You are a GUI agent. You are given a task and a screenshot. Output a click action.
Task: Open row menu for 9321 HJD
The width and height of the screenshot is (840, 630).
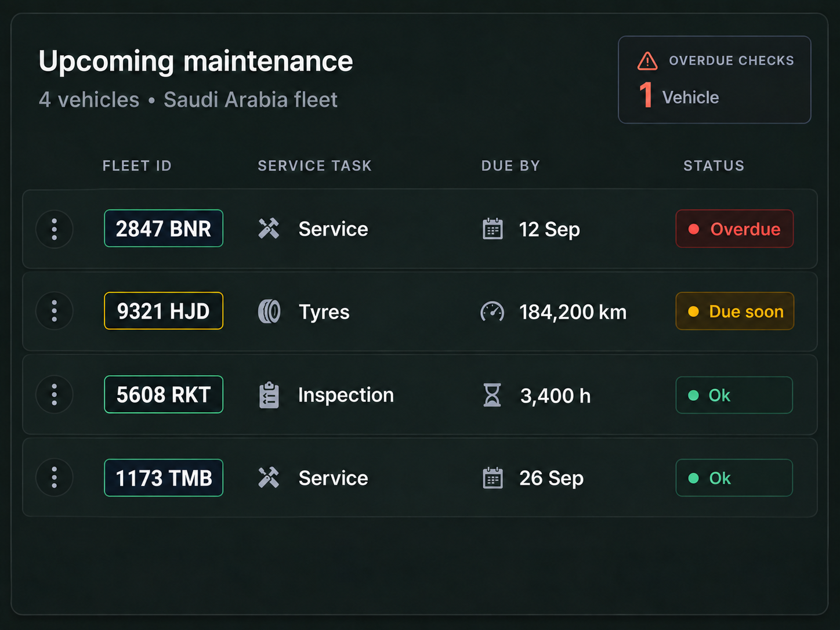55,311
